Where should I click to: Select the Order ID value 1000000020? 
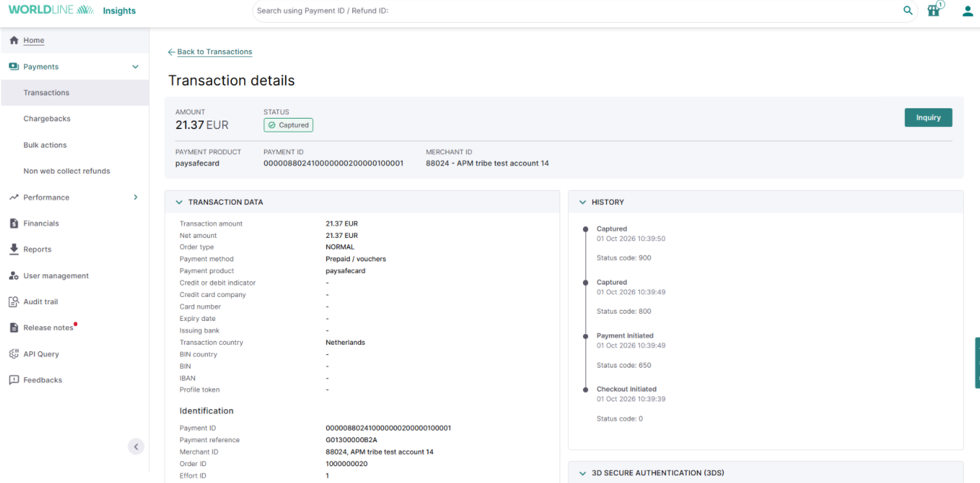point(347,464)
